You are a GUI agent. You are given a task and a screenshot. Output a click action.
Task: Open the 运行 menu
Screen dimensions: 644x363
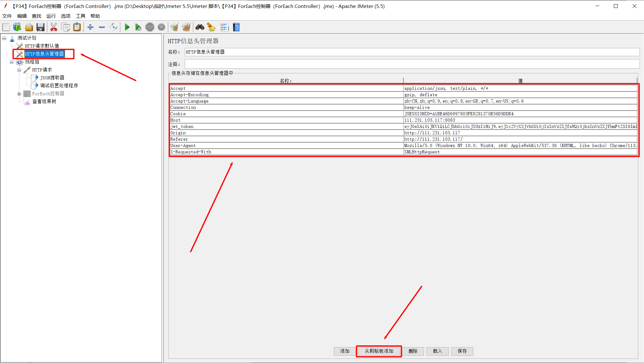coord(51,16)
